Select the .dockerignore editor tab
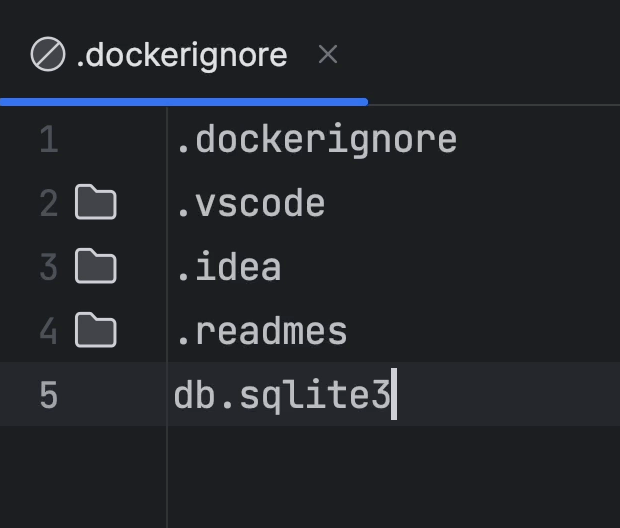Screen dimensions: 620x528 click(x=181, y=55)
